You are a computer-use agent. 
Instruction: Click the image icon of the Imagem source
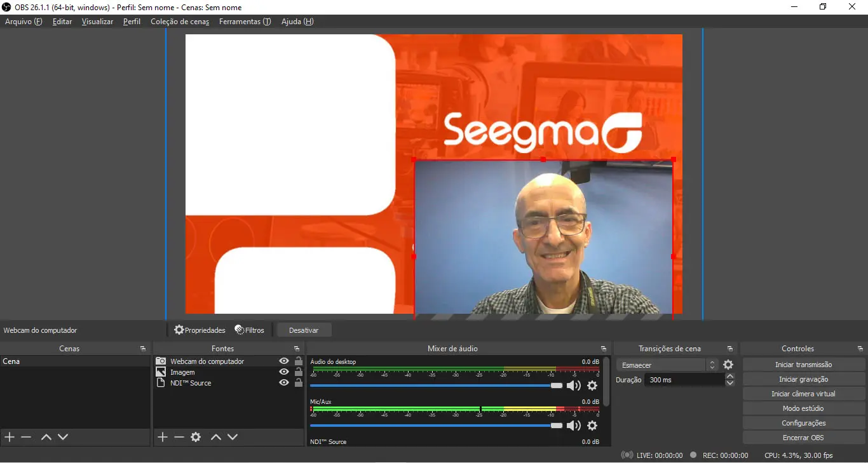pos(161,372)
